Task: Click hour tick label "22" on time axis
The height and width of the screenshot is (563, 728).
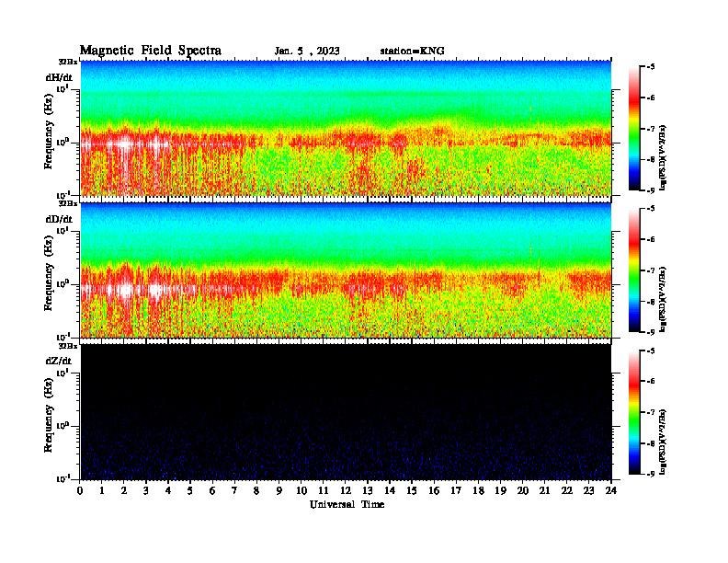Action: [567, 490]
